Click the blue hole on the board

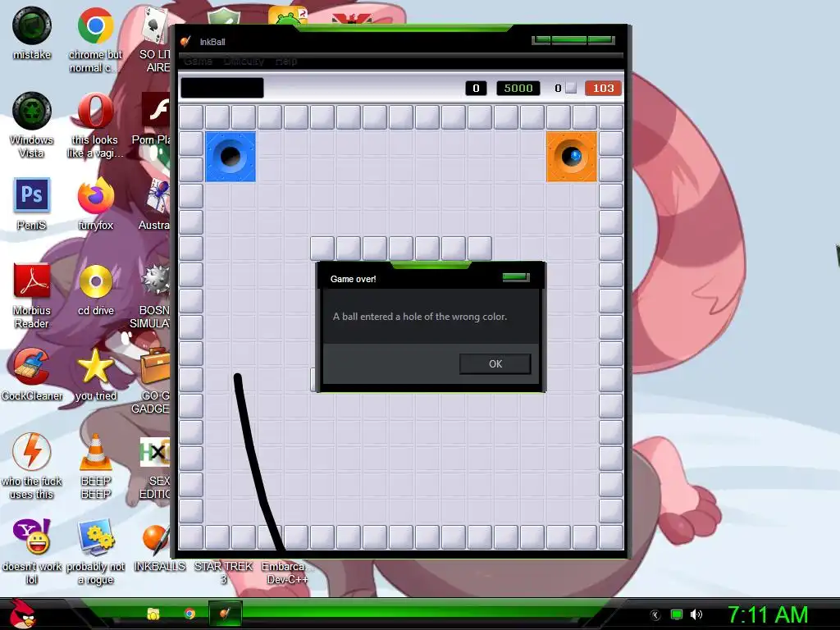tap(231, 157)
